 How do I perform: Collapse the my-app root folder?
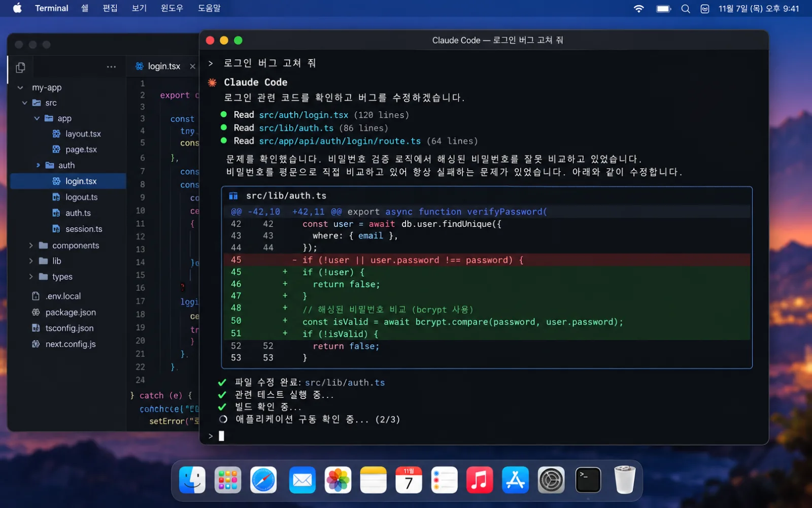20,87
